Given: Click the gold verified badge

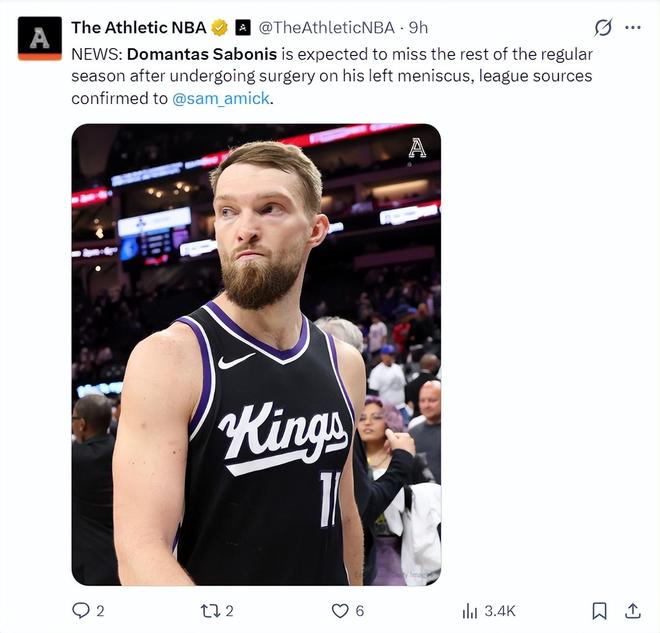Looking at the screenshot, I should (x=219, y=28).
